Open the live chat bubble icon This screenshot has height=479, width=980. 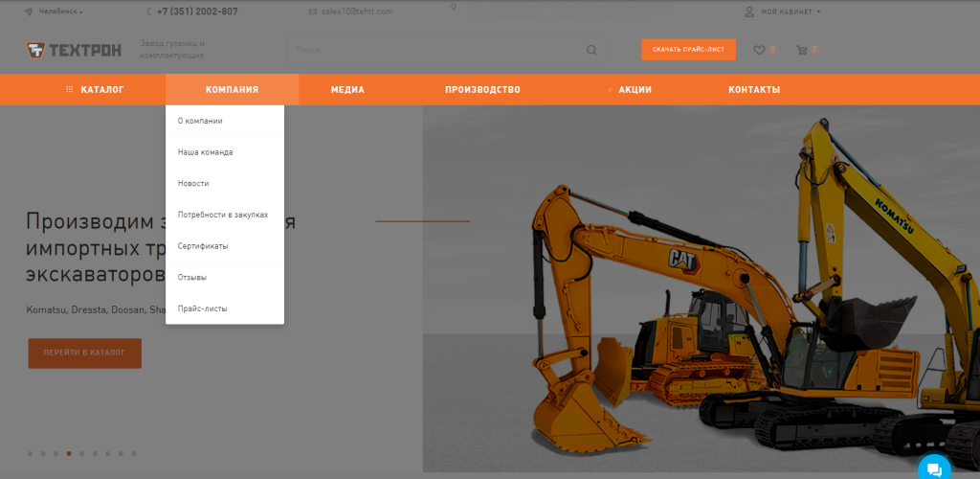(x=934, y=469)
